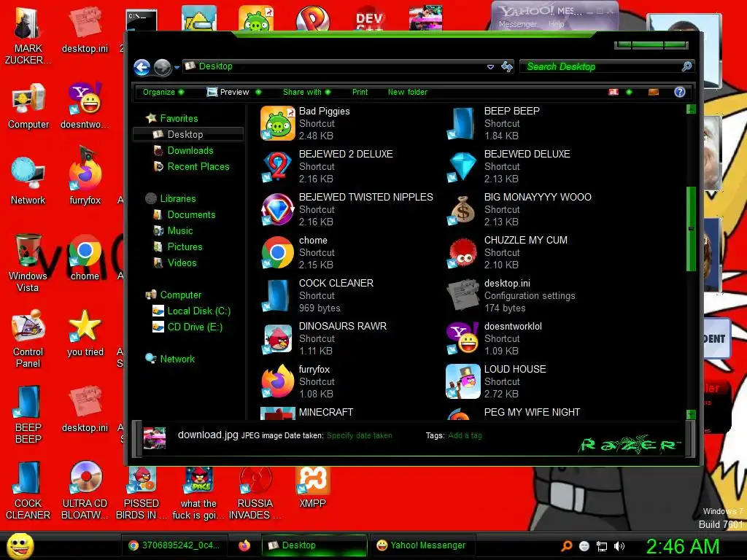Open CD Drive (E:) in navigation pane
The image size is (747, 560).
pos(195,327)
